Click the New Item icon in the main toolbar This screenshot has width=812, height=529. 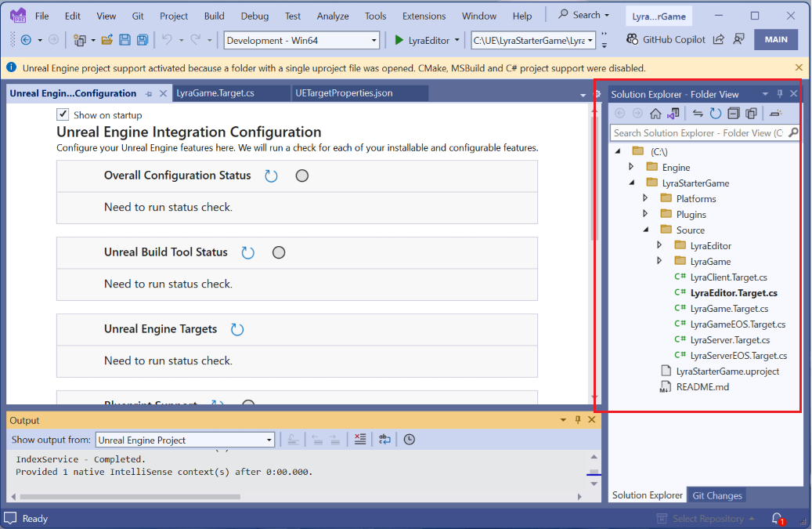click(x=79, y=40)
